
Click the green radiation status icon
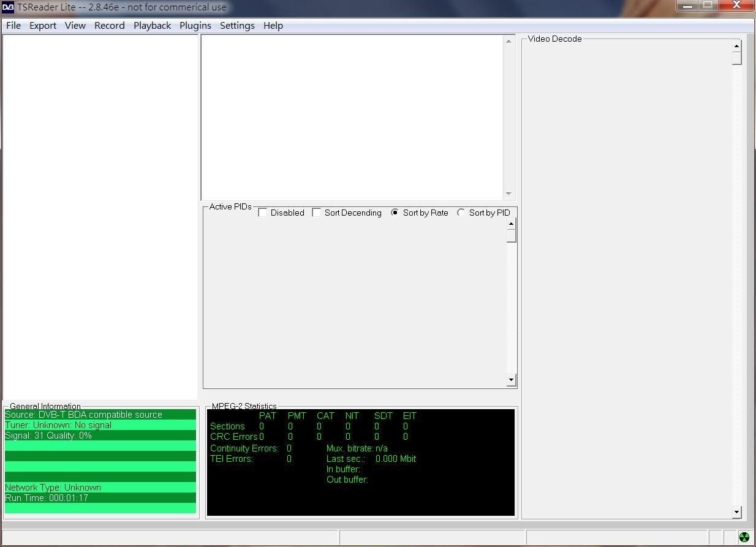[x=744, y=537]
